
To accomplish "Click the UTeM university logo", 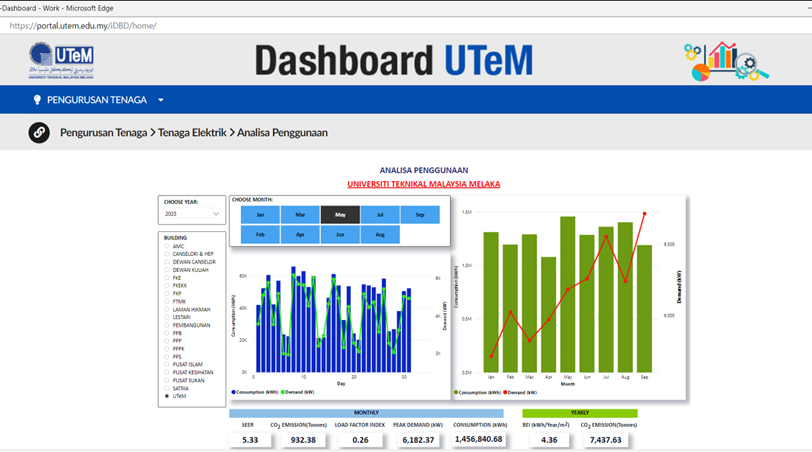I will pyautogui.click(x=61, y=61).
